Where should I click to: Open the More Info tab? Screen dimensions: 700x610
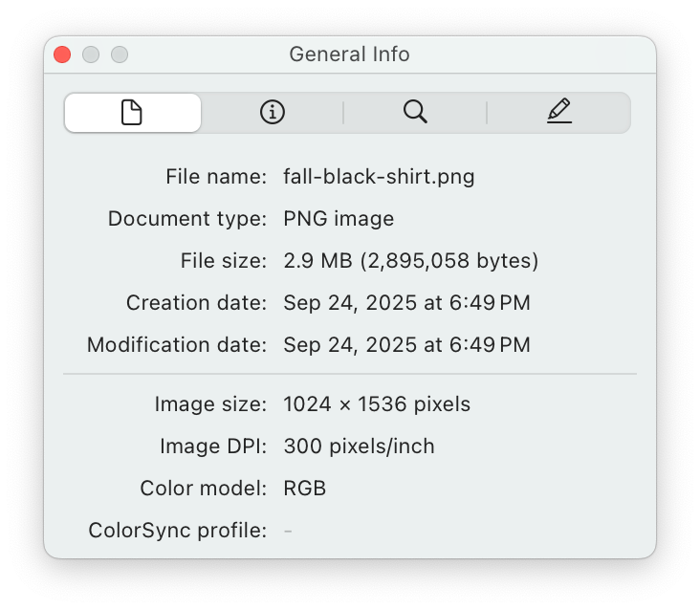pos(273,113)
